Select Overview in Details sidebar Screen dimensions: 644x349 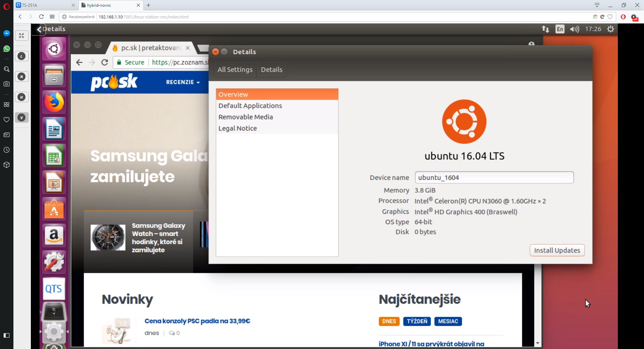tap(277, 94)
